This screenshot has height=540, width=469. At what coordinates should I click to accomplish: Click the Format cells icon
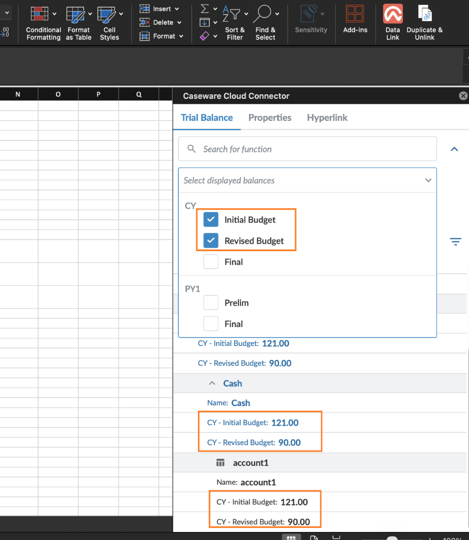(144, 36)
